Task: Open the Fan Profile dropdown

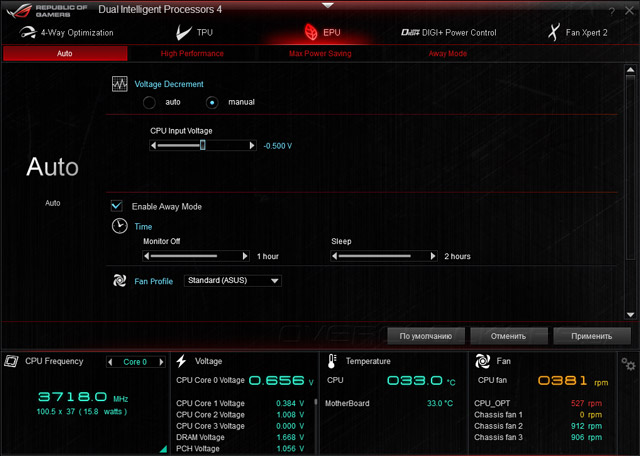Action: pos(233,281)
